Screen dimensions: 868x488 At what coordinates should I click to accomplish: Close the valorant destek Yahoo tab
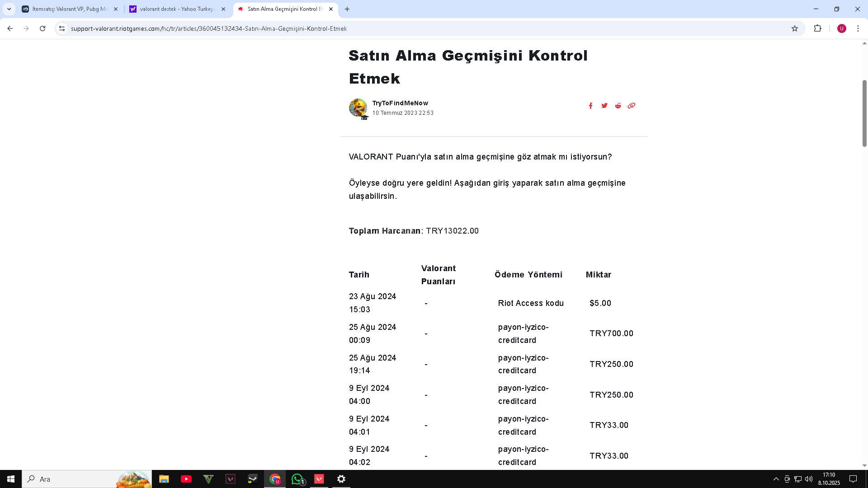[223, 9]
